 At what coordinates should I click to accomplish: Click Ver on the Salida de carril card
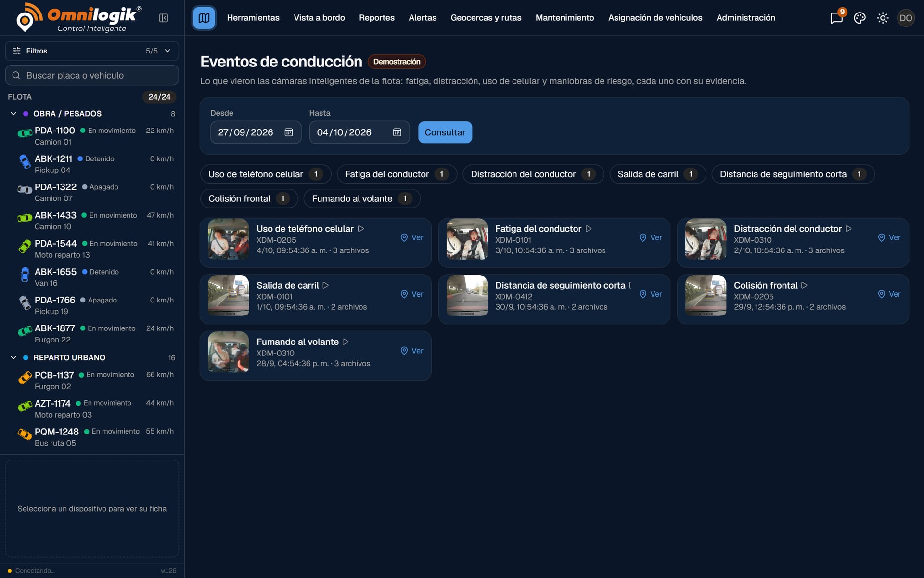412,294
